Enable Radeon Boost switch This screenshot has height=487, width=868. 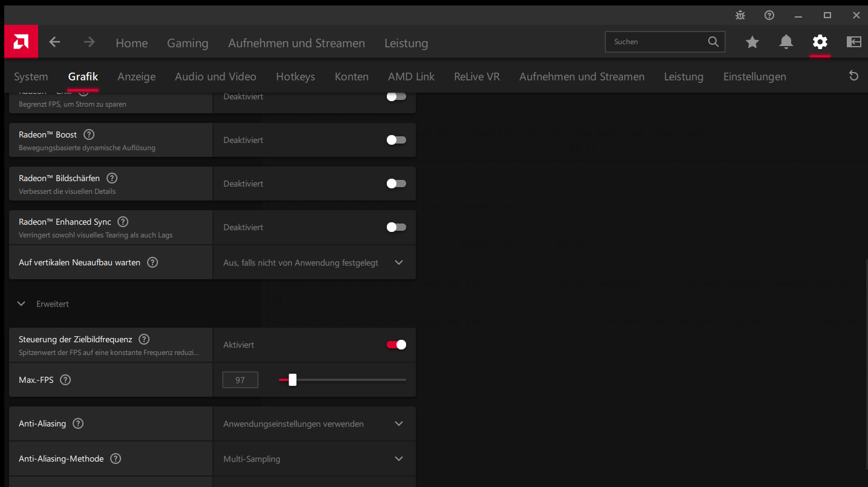pos(396,140)
